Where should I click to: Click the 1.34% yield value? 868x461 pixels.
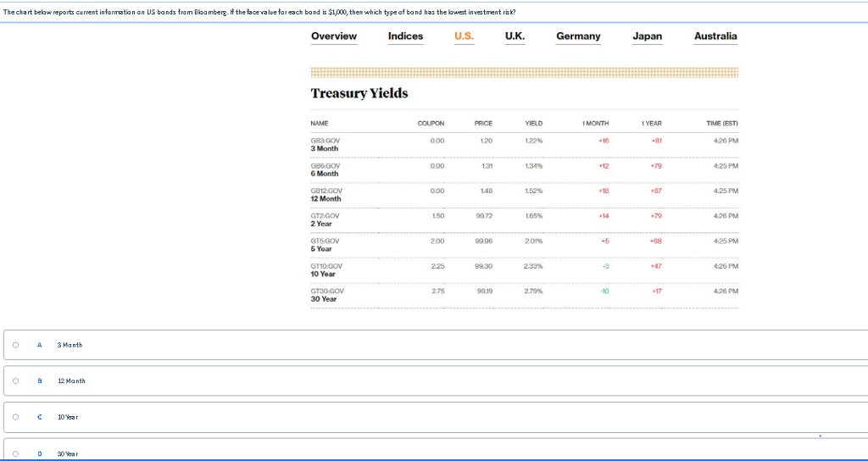(534, 165)
